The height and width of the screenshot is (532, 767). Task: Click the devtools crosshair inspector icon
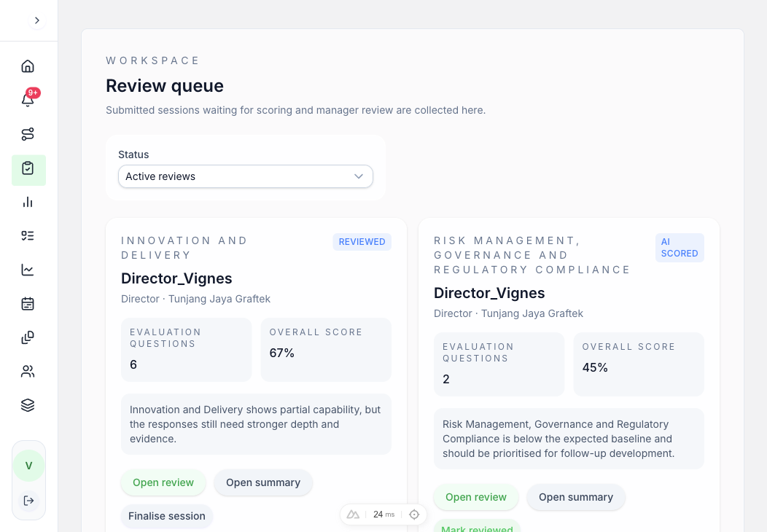click(x=414, y=515)
